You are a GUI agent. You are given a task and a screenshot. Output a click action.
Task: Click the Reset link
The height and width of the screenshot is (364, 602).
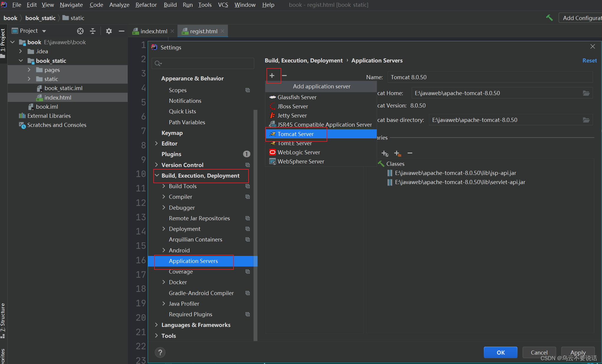589,61
